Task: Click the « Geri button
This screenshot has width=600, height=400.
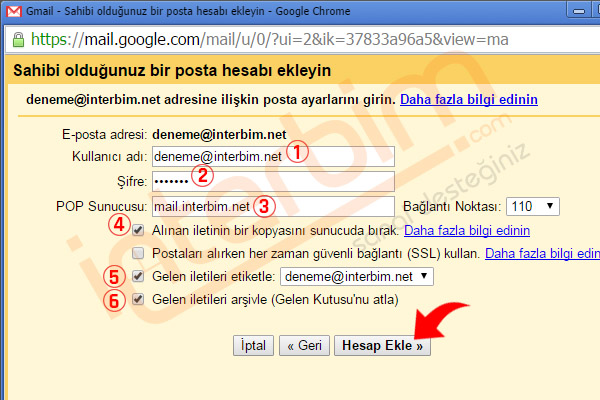Action: [304, 346]
